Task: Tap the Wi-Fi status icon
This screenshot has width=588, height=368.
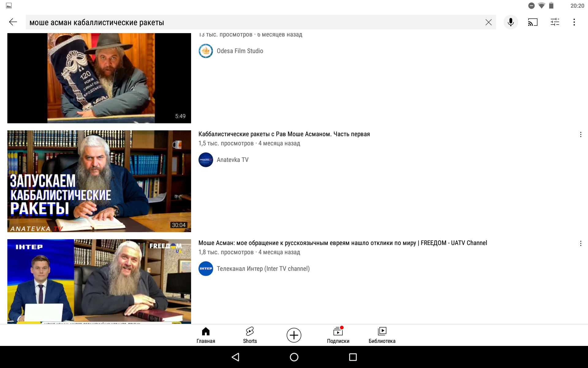Action: coord(541,6)
